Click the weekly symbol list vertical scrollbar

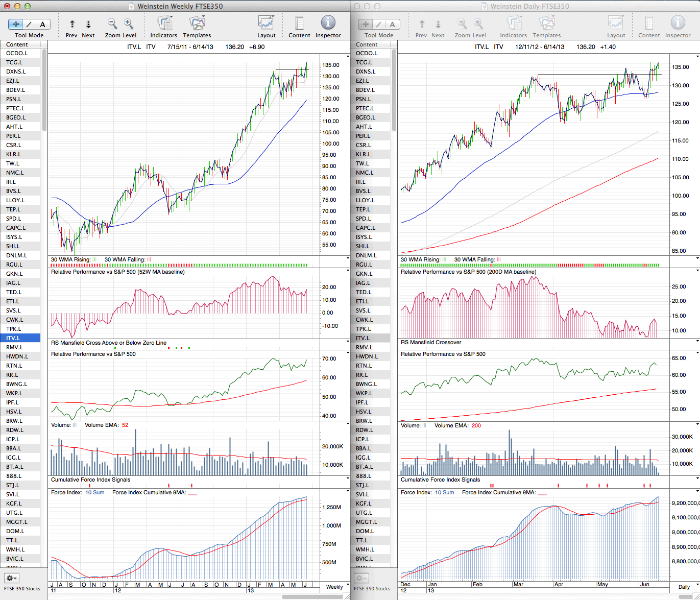pyautogui.click(x=44, y=92)
